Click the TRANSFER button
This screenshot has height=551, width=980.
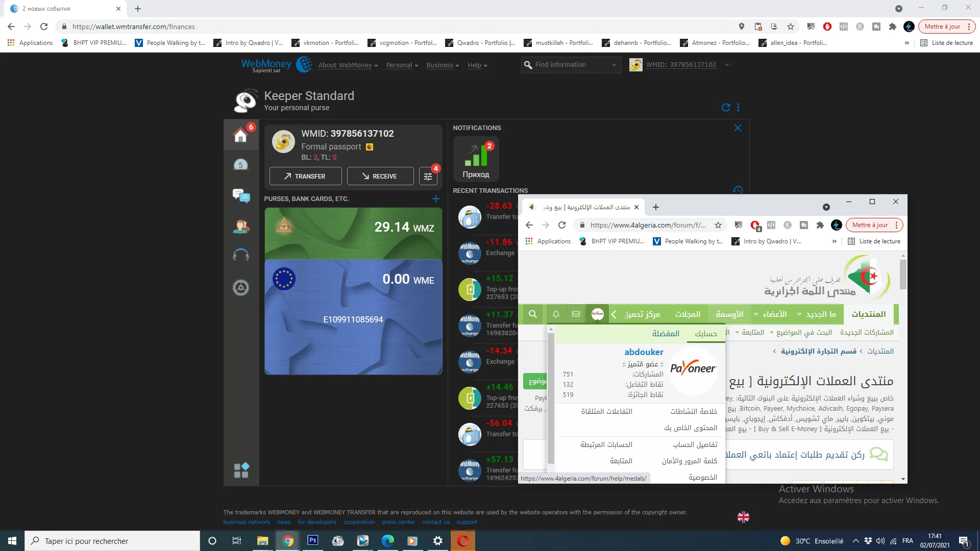pos(305,176)
